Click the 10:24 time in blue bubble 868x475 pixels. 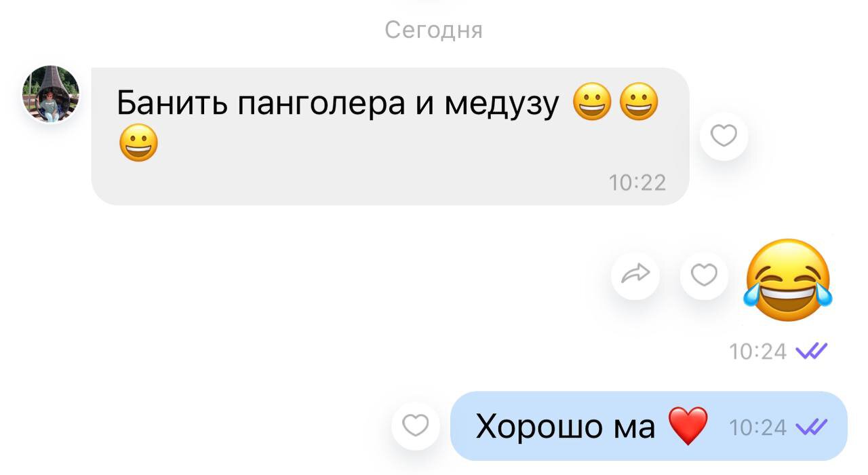pyautogui.click(x=757, y=427)
